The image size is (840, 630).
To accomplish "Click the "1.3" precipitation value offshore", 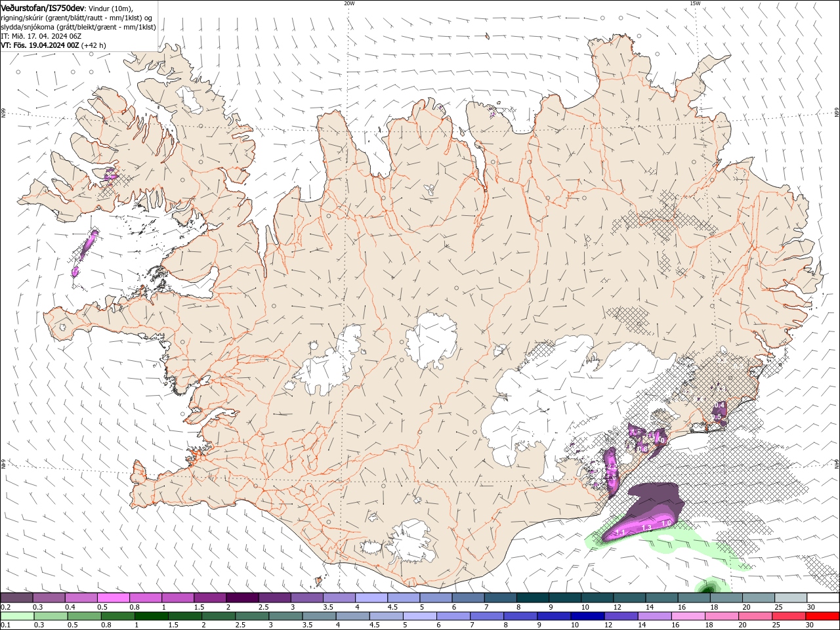I will point(646,528).
